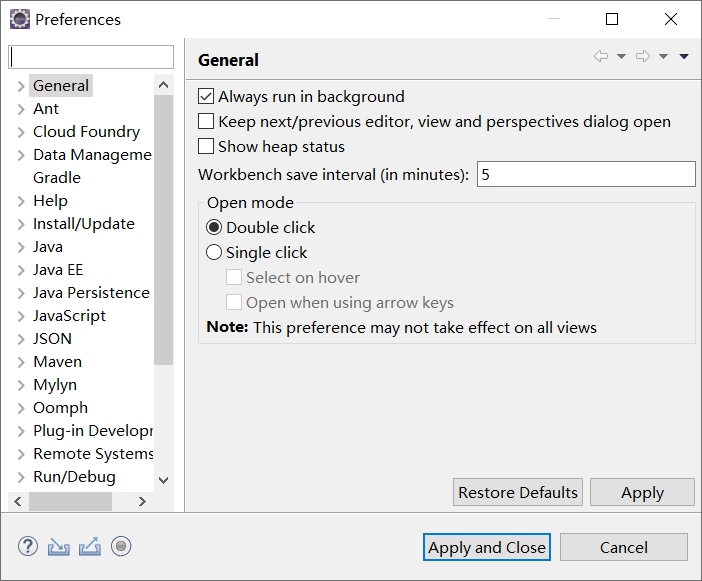Screen dimensions: 702x581
Task: Click the Help question mark icon
Action: (28, 547)
